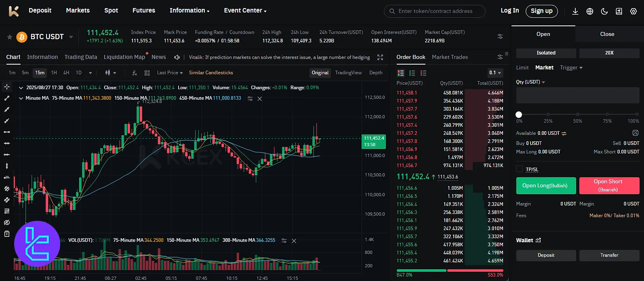Switch chart to TradingView mode

(348, 73)
